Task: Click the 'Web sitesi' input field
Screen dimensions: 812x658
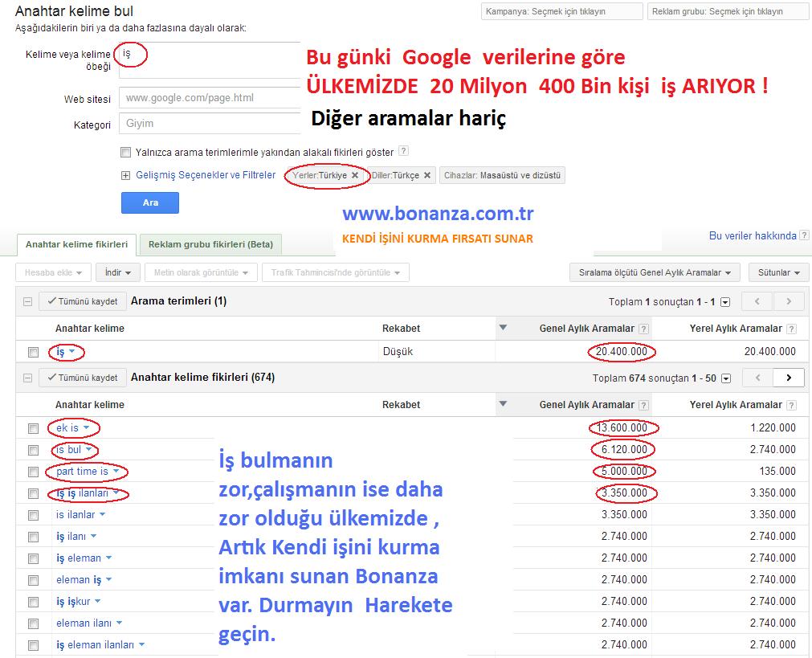Action: point(210,97)
